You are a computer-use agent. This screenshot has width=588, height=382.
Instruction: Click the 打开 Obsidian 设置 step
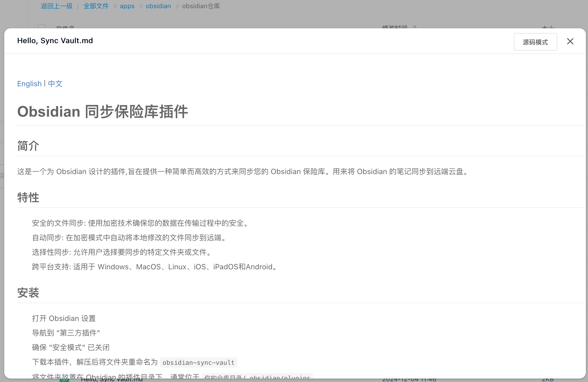64,318
